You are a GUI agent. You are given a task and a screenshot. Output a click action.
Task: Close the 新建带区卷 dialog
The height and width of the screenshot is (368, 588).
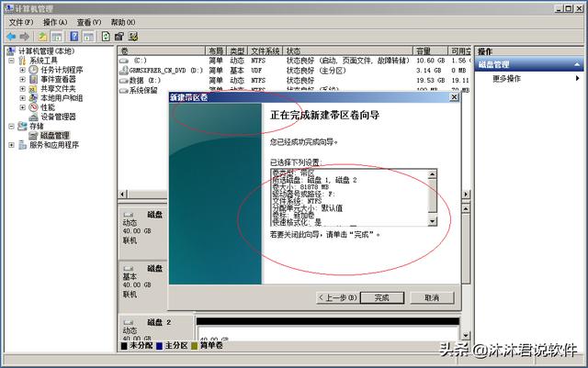pos(454,97)
